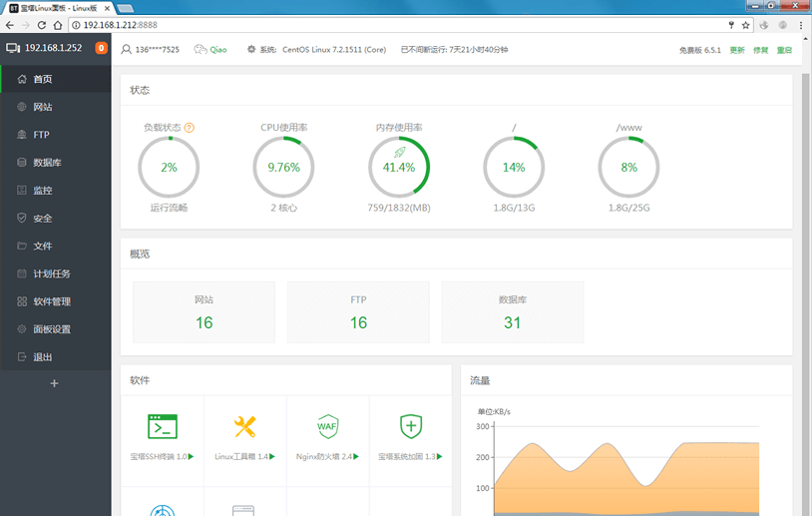Image resolution: width=812 pixels, height=516 pixels.
Task: Open the Linux工具箱 wrench icon
Action: 244,426
